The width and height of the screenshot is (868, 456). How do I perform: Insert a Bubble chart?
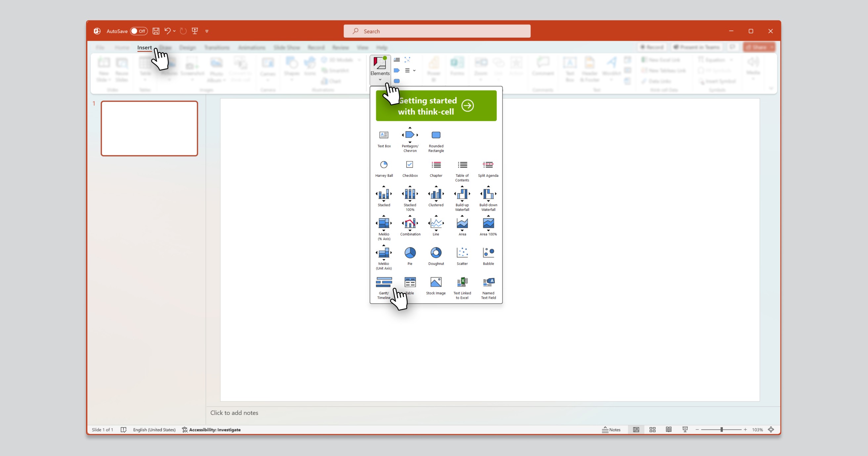pos(488,256)
